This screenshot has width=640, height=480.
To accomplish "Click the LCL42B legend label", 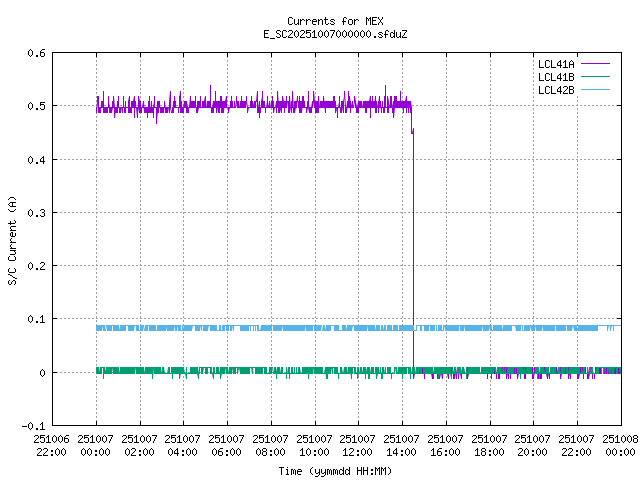I will click(556, 90).
